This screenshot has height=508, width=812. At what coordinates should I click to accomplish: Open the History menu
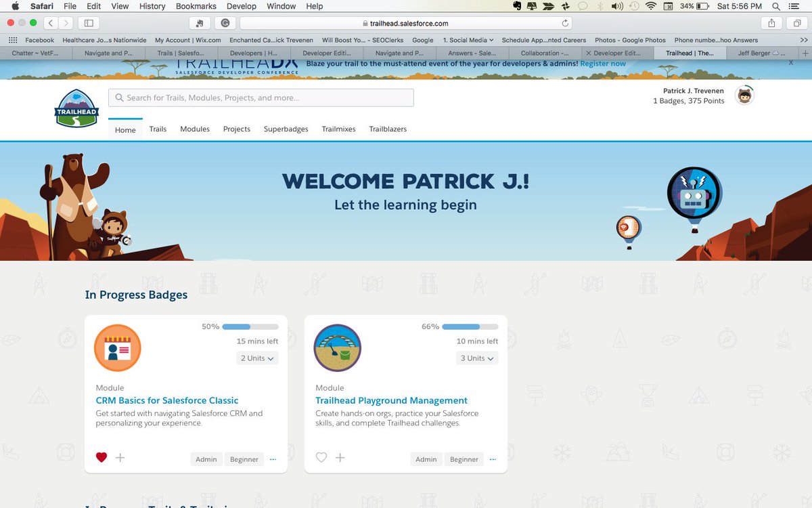152,6
